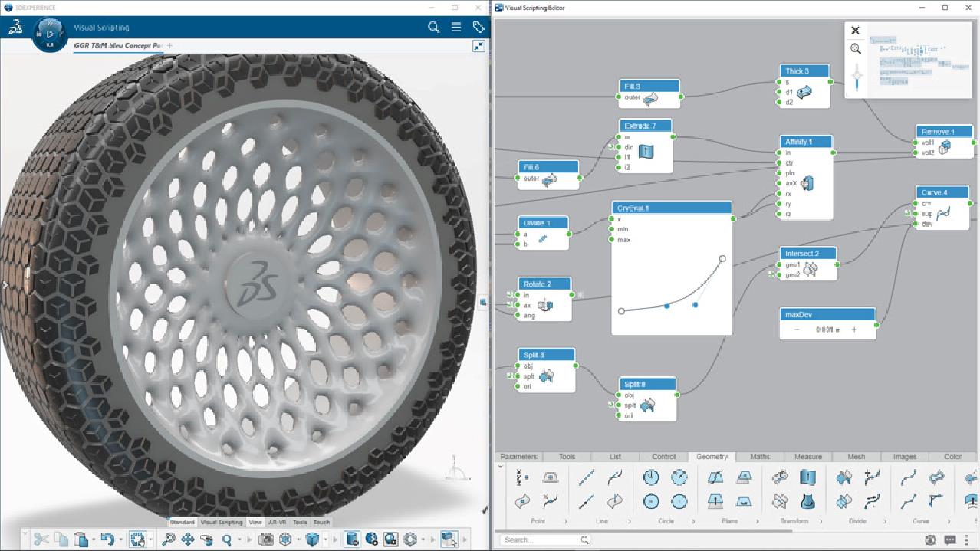
Task: Open the chat bubble icon in editor footer
Action: pos(950,540)
